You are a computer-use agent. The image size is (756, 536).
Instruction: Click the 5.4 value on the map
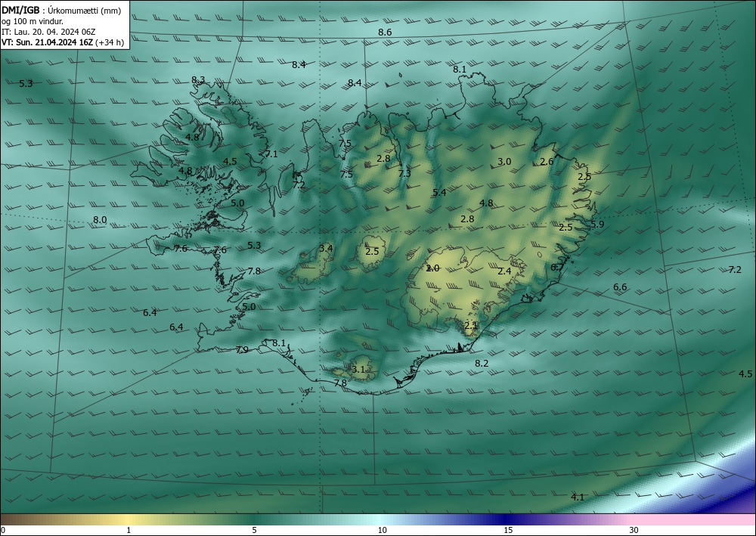pos(439,192)
